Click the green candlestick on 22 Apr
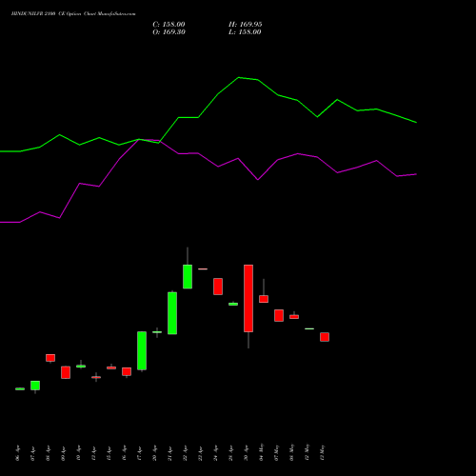The height and width of the screenshot is (476, 476). (x=188, y=276)
